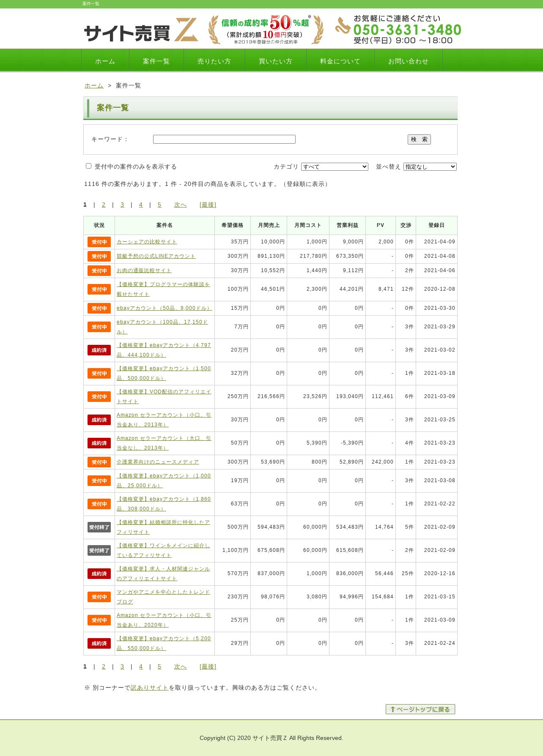Click the ページトップに戻る button
Image resolution: width=543 pixels, height=756 pixels.
point(420,709)
